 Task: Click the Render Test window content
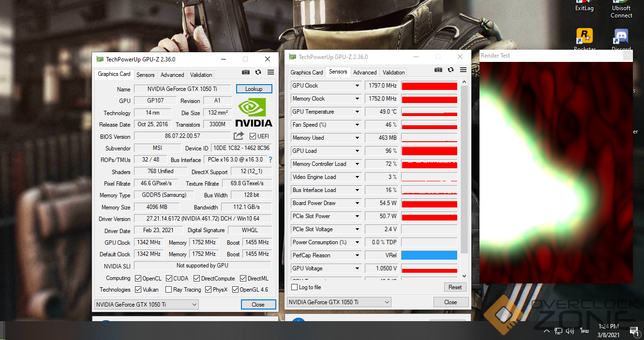pos(556,172)
